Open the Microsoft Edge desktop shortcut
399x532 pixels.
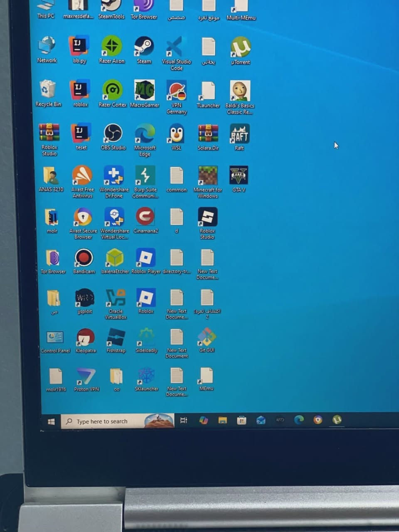[145, 133]
